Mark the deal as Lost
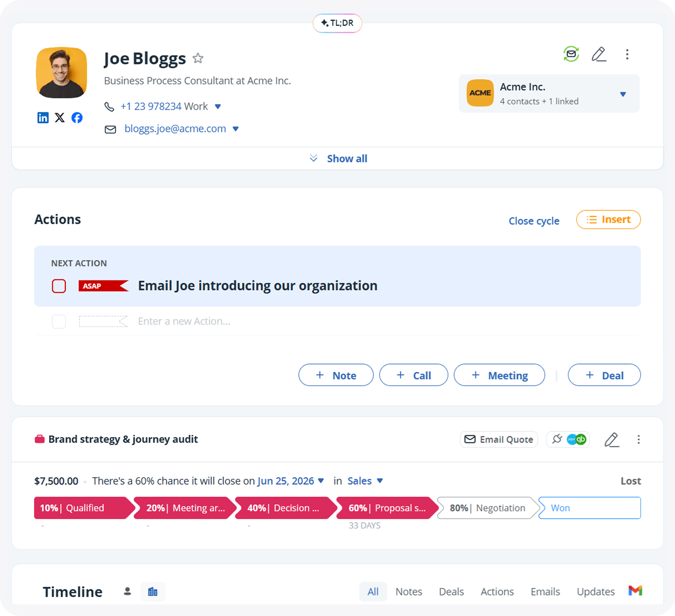Image resolution: width=675 pixels, height=616 pixels. (x=631, y=481)
